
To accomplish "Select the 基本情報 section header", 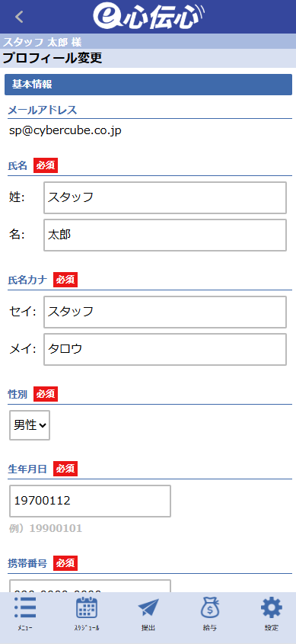I will (148, 85).
